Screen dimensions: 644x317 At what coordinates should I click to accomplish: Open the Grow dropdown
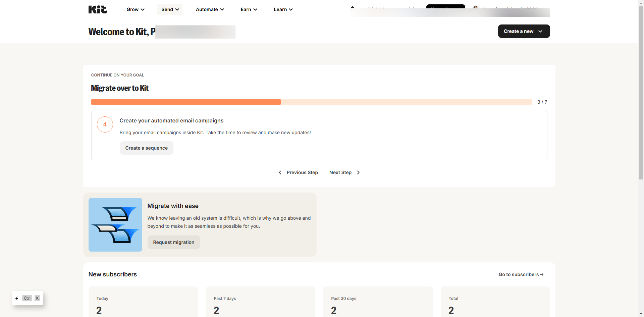(135, 9)
